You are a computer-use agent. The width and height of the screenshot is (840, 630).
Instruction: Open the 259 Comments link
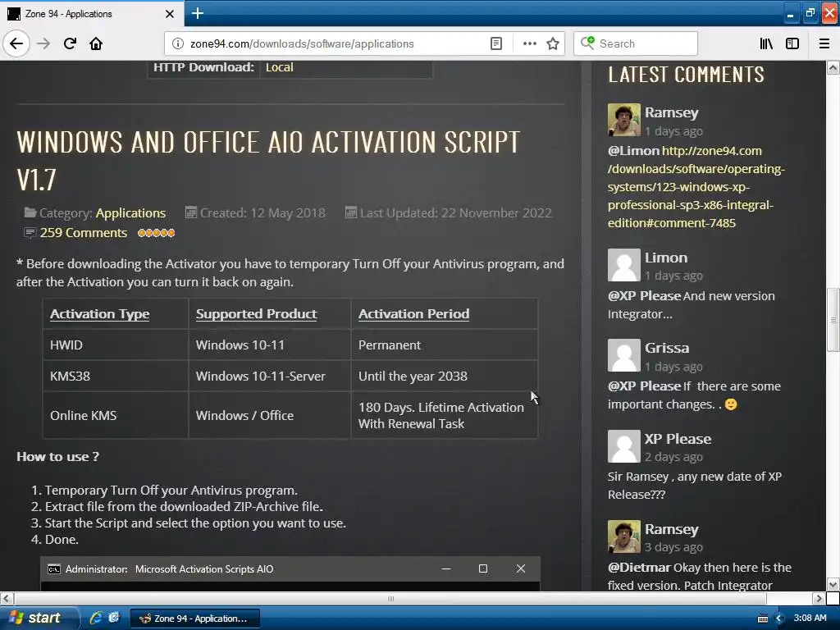pos(84,232)
